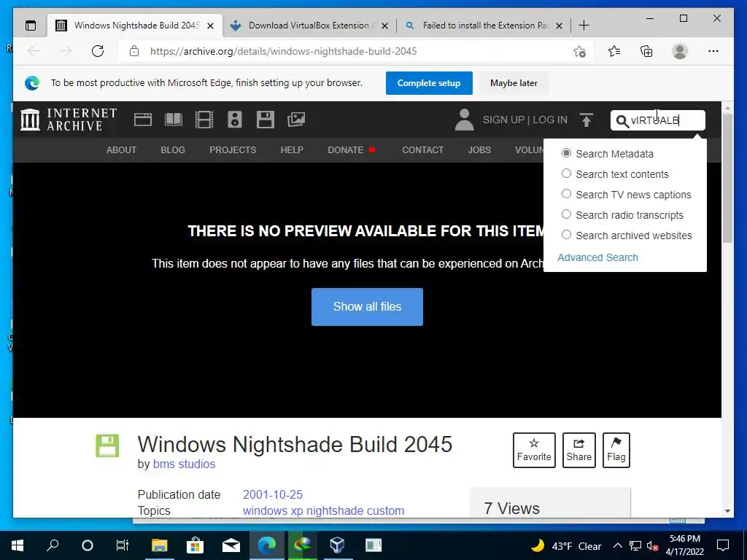The width and height of the screenshot is (747, 560).
Task: Open the Audio speaker icon
Action: coord(235,119)
